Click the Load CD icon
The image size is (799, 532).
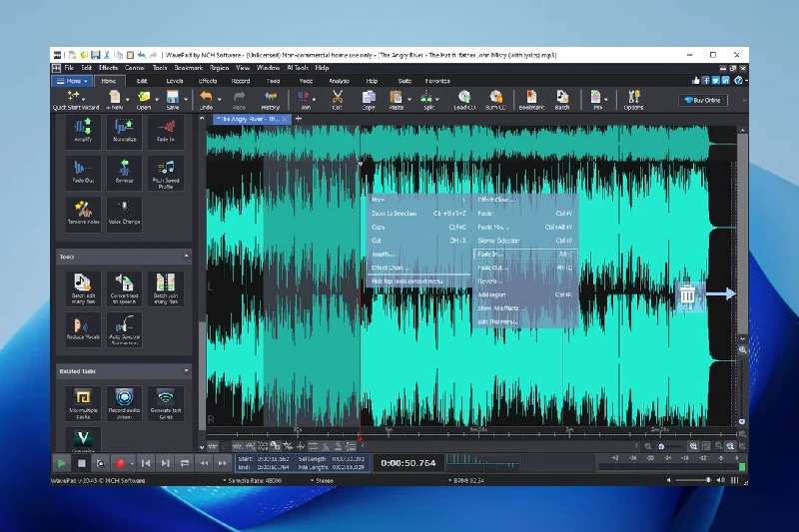coord(464,100)
